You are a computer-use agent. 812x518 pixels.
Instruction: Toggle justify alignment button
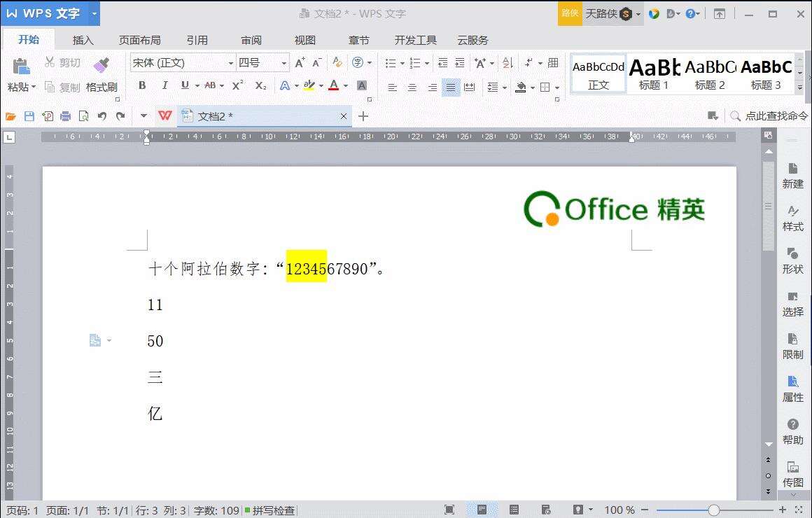(451, 87)
